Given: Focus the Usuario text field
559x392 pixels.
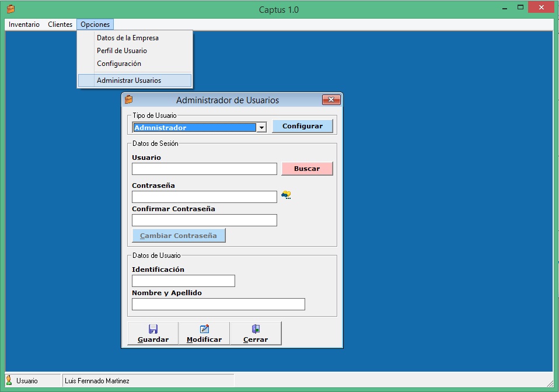Looking at the screenshot, I should [204, 169].
